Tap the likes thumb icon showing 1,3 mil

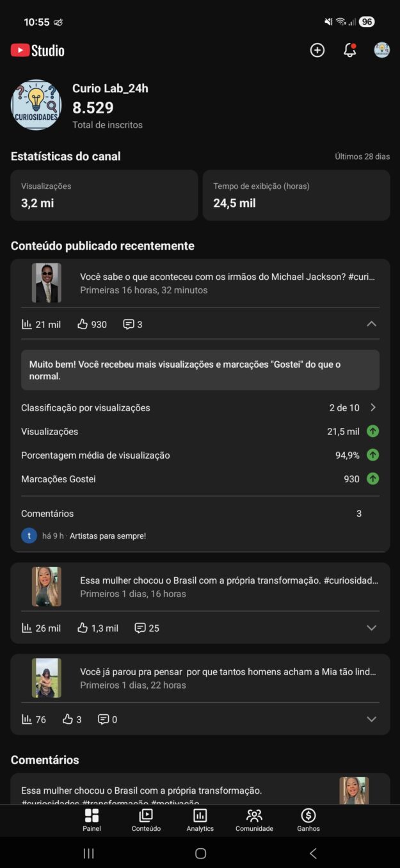tap(83, 628)
